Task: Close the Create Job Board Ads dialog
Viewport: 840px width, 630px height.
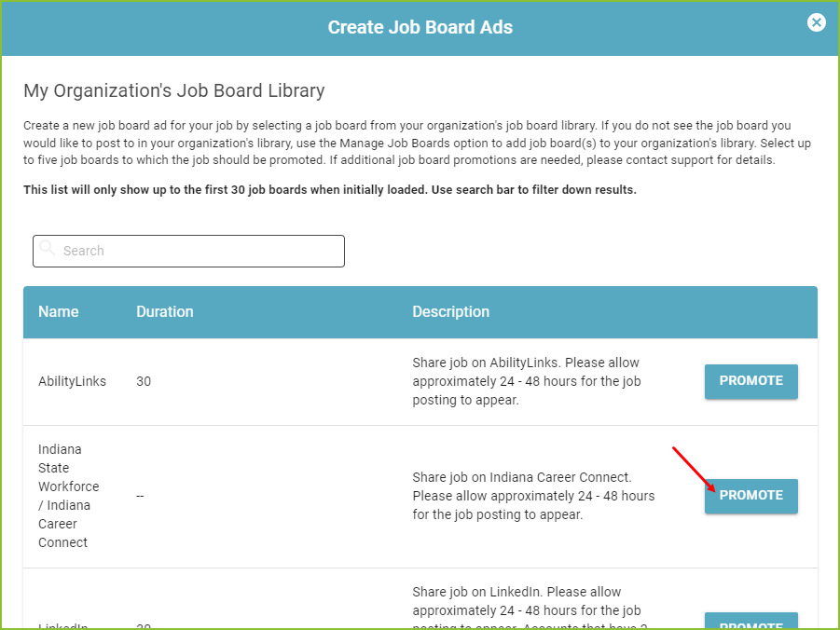Action: pos(816,22)
